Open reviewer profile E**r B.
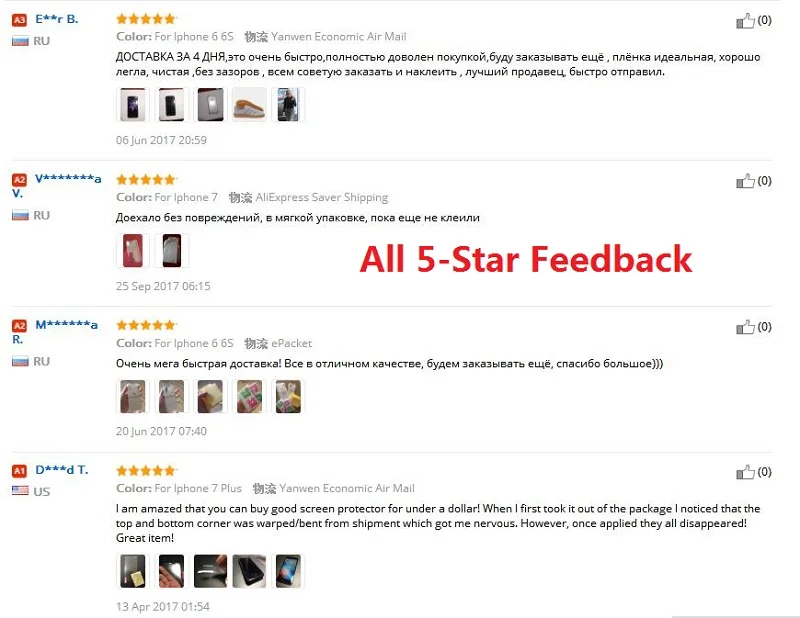 [x=57, y=19]
